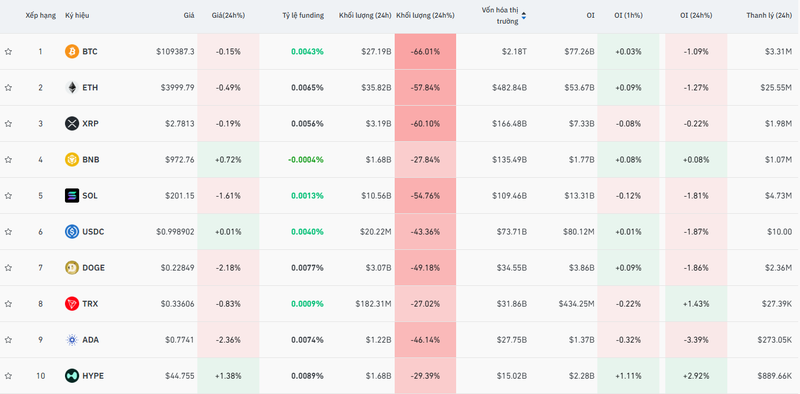Click BTC red volume change cell -66.01%

pyautogui.click(x=426, y=52)
